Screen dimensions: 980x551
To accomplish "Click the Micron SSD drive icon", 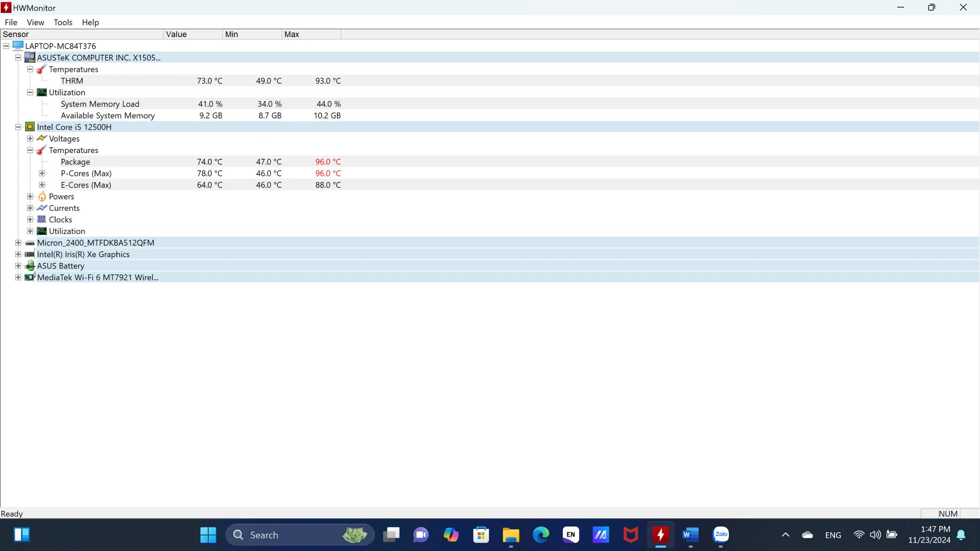I will point(30,243).
